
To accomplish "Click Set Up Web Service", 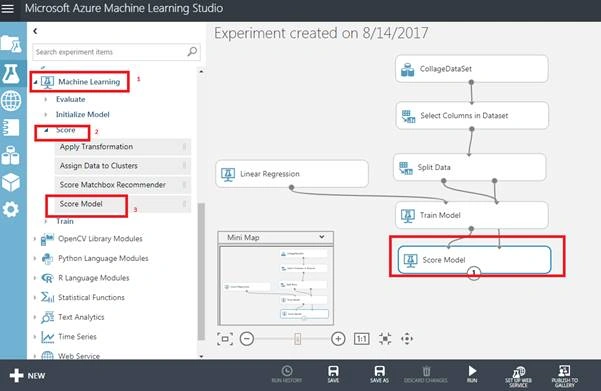I will (518, 376).
